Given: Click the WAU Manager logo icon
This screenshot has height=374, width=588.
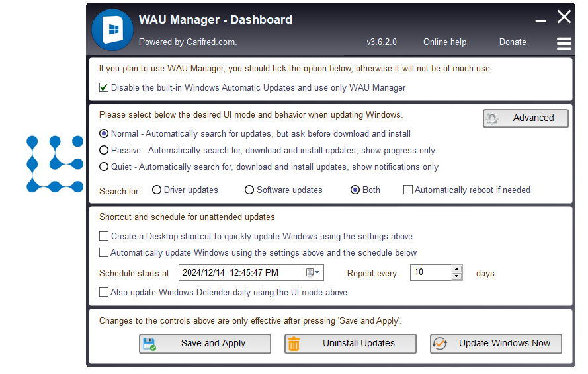Looking at the screenshot, I should pos(112,30).
